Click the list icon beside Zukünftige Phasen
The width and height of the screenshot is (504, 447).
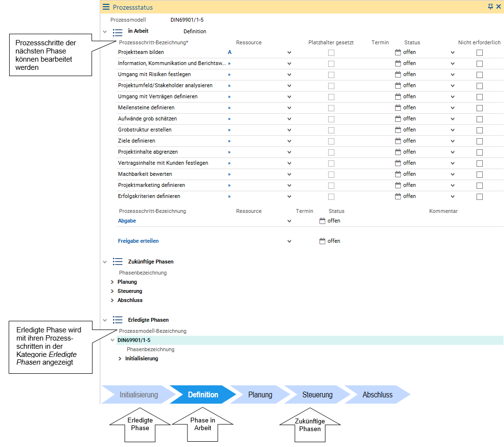118,262
